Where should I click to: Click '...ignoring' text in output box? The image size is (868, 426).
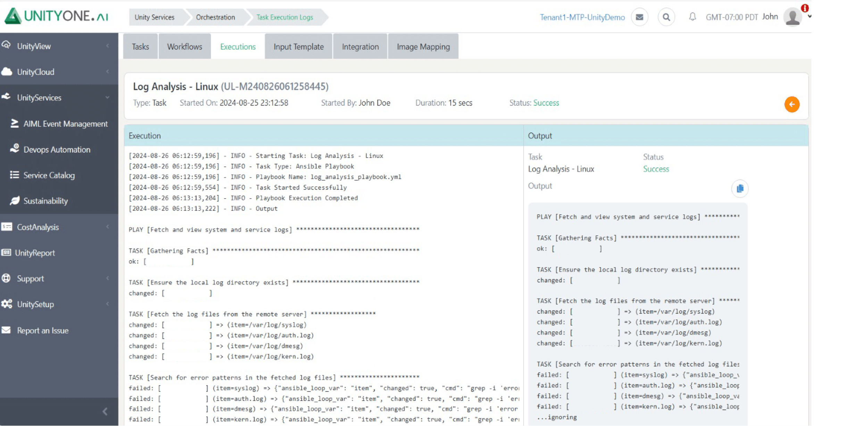557,417
